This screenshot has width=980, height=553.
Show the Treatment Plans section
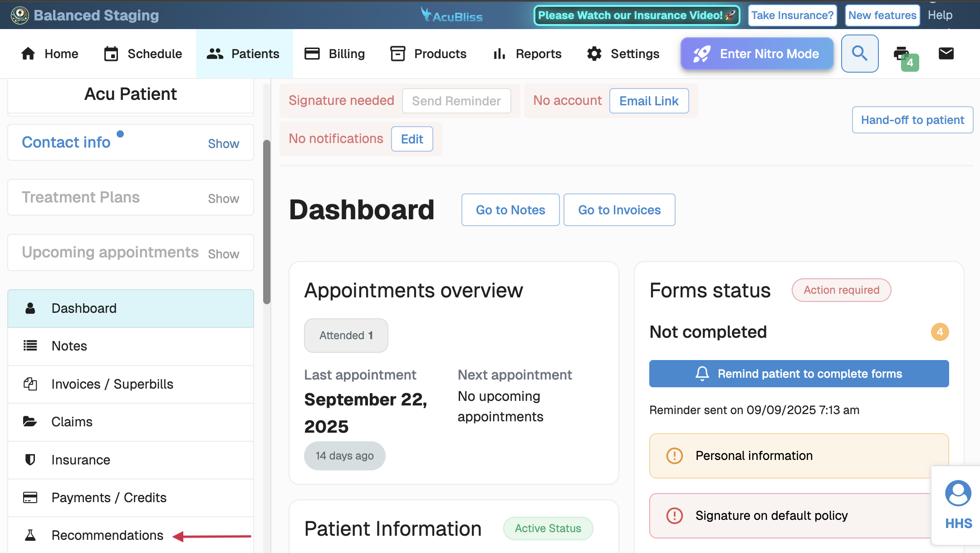[223, 198]
